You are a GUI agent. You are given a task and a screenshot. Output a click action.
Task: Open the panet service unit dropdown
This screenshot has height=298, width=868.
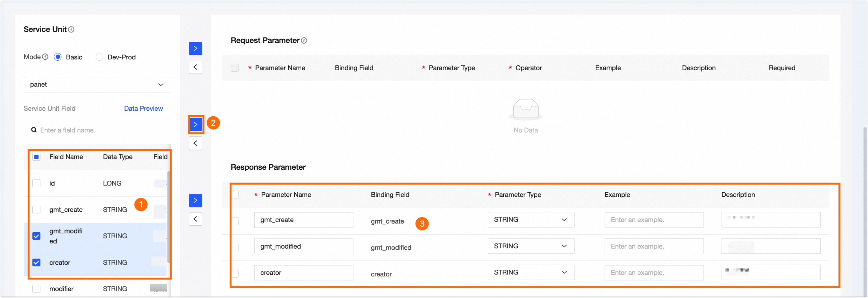pos(97,85)
